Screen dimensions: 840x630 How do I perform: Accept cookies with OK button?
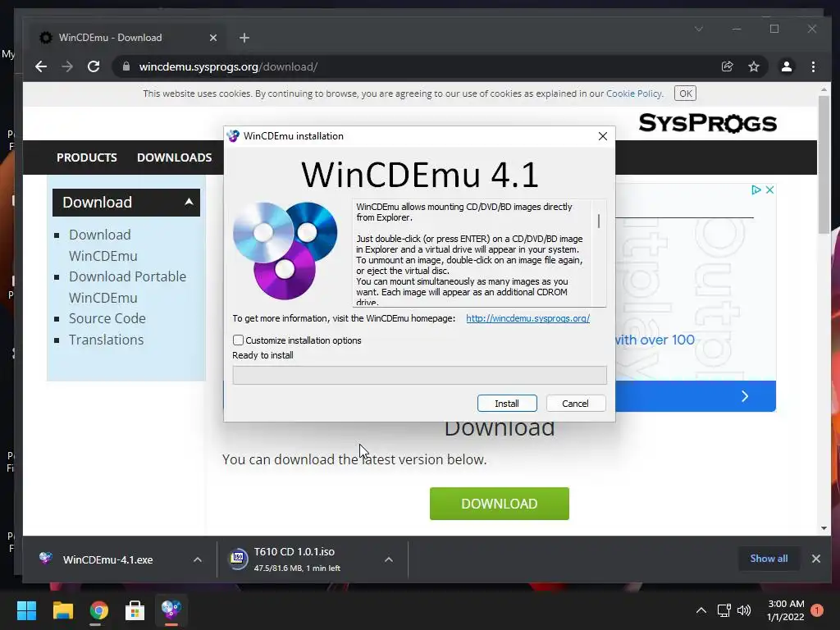[x=685, y=94]
